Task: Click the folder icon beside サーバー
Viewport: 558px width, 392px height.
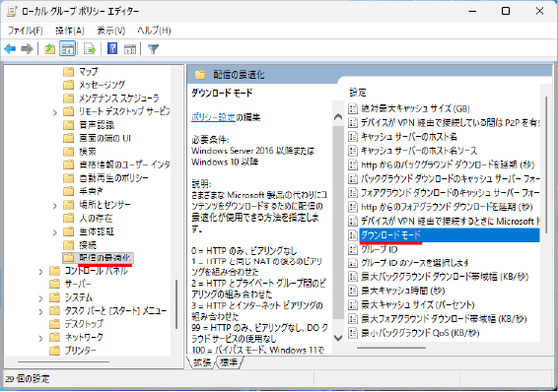Action: click(x=54, y=284)
